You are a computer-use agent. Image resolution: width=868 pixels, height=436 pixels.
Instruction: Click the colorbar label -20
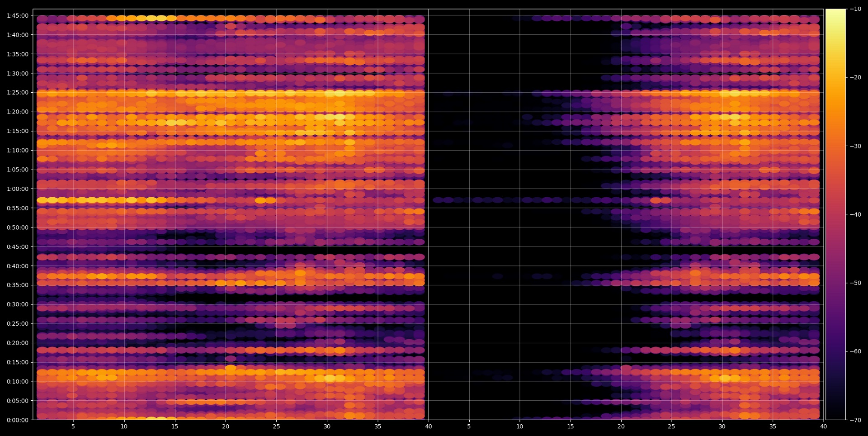click(x=855, y=77)
